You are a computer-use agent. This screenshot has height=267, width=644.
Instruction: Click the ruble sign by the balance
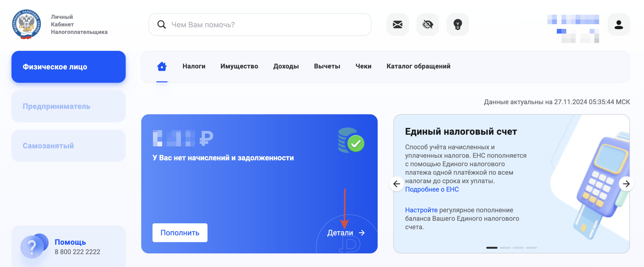pyautogui.click(x=206, y=138)
